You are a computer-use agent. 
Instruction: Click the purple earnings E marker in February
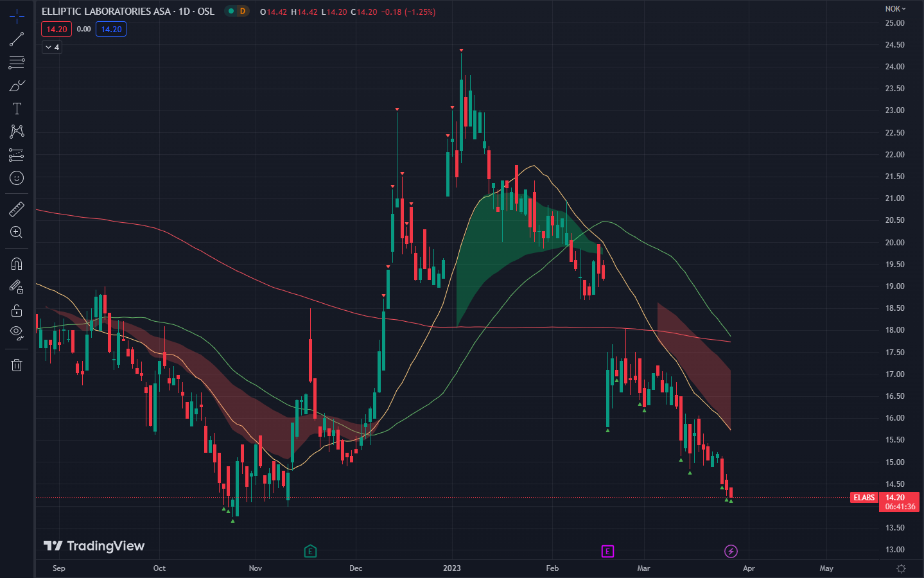coord(607,551)
